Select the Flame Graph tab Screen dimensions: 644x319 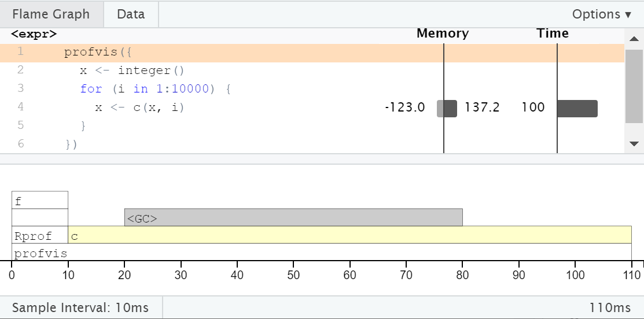click(x=51, y=14)
